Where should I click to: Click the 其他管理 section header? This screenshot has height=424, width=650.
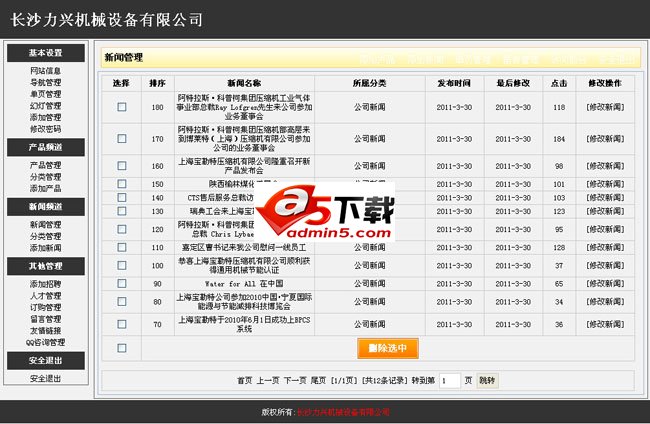[46, 266]
